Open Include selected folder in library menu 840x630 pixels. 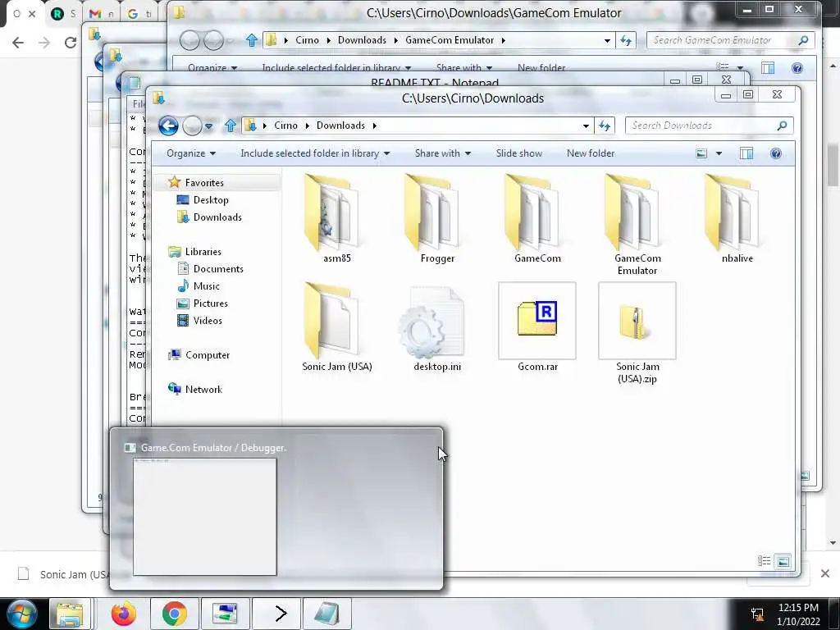pos(315,153)
